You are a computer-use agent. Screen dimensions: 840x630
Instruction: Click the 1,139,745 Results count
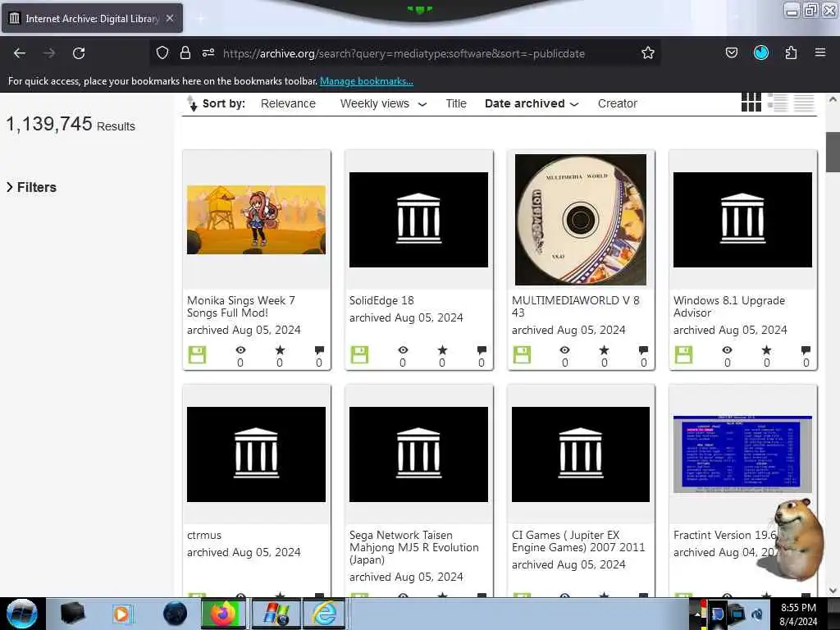coord(71,125)
